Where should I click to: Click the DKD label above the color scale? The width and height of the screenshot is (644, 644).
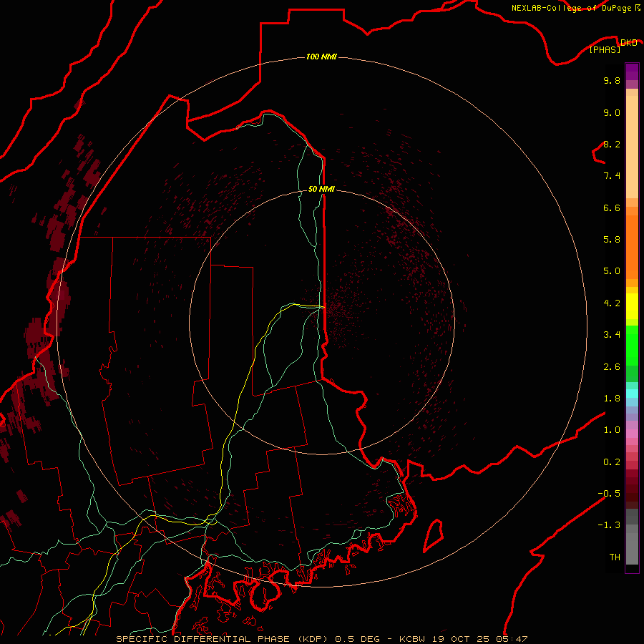(629, 42)
